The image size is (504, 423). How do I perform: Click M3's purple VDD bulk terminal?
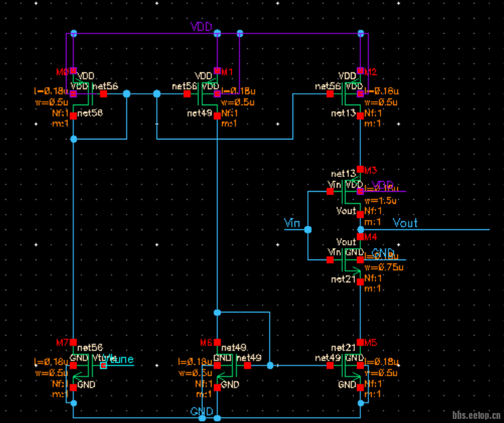click(x=360, y=192)
